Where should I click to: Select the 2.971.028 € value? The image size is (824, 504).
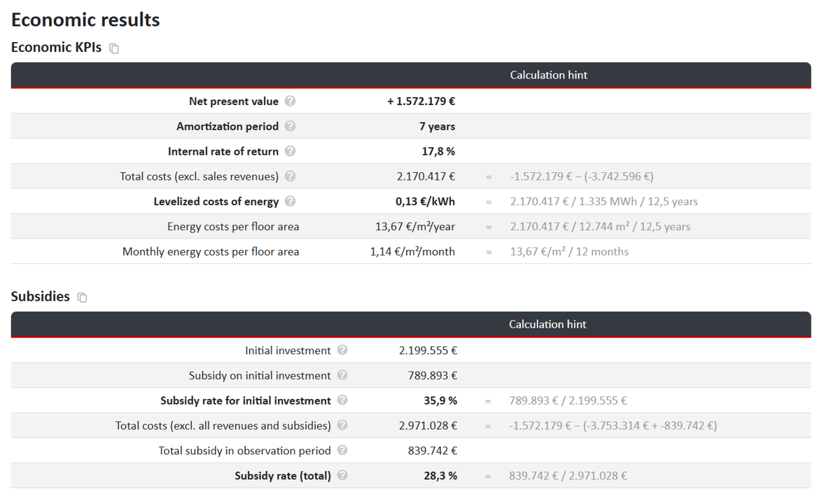428,426
